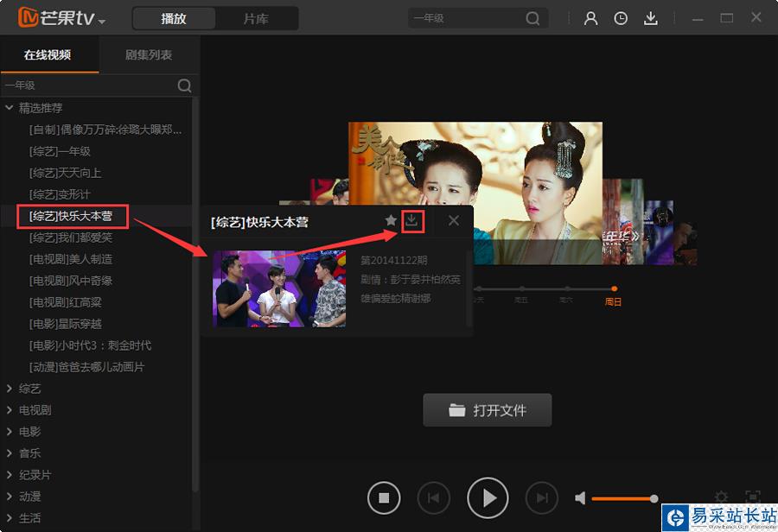Favorite 快乐大本营 with the star icon
The width and height of the screenshot is (778, 532).
coord(391,220)
